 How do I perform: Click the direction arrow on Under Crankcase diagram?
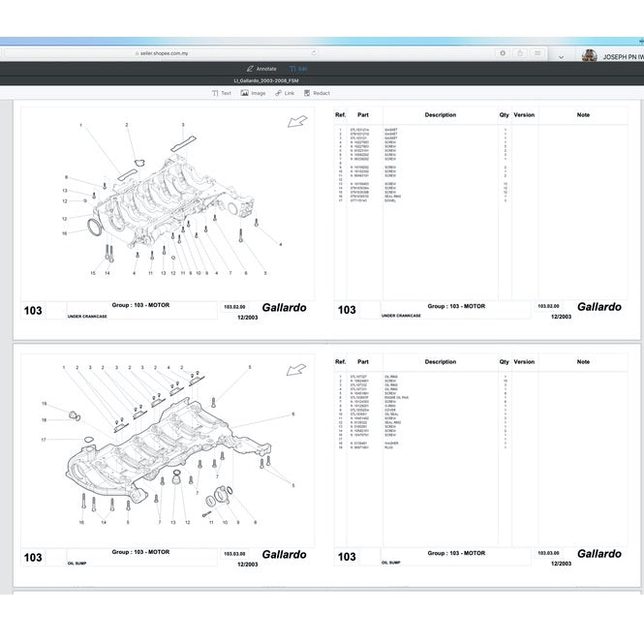[x=298, y=122]
